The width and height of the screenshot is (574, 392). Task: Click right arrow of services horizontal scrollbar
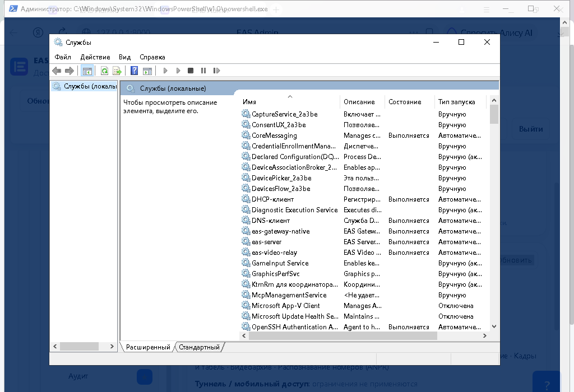click(485, 335)
